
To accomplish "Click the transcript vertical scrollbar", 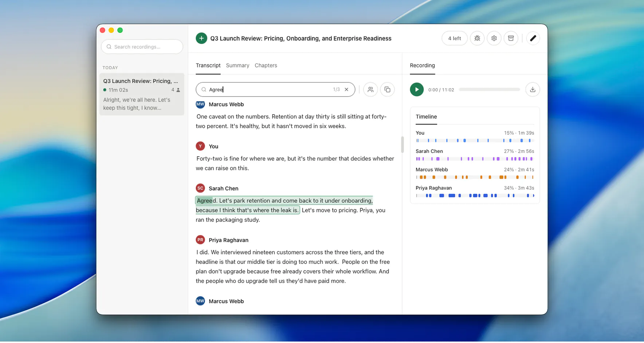I will [402, 145].
